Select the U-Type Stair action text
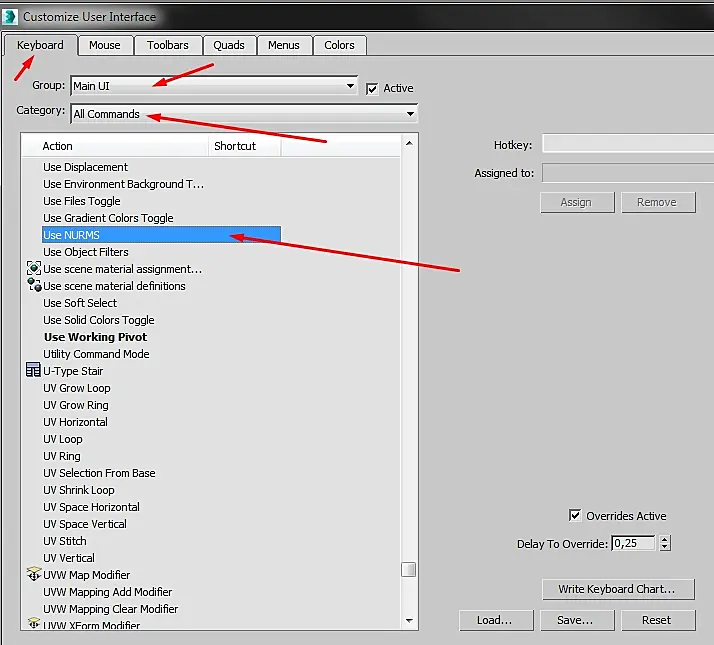 point(73,371)
